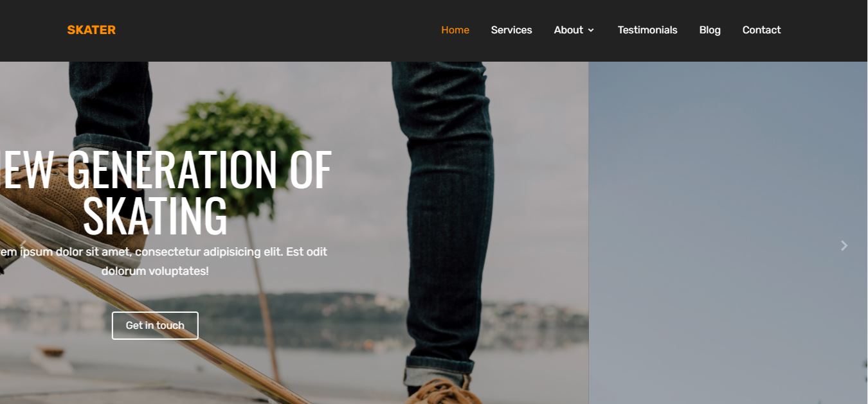Click the upcoming gray-blue slide panel
Screen dimensions: 868x404
tap(728, 233)
